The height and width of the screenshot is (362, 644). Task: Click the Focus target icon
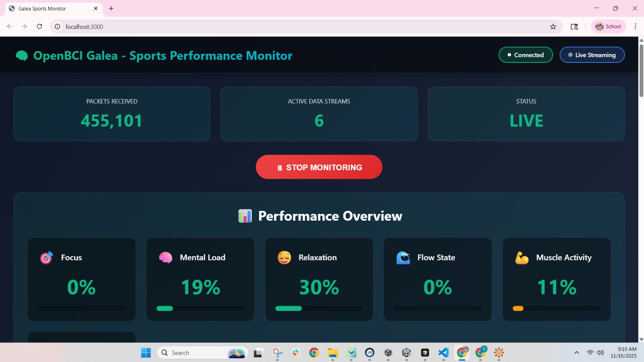pyautogui.click(x=47, y=258)
